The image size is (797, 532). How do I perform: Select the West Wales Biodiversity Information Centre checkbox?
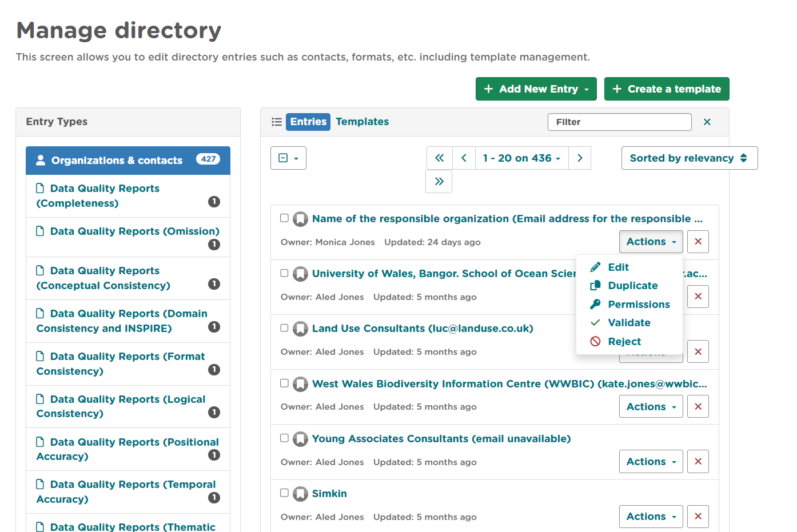pyautogui.click(x=284, y=383)
